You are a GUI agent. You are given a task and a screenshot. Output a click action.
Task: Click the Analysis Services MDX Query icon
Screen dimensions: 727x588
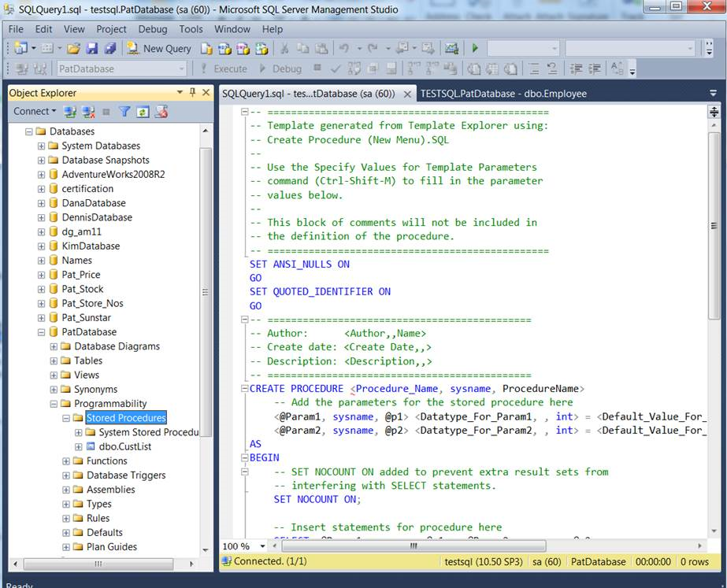click(224, 48)
